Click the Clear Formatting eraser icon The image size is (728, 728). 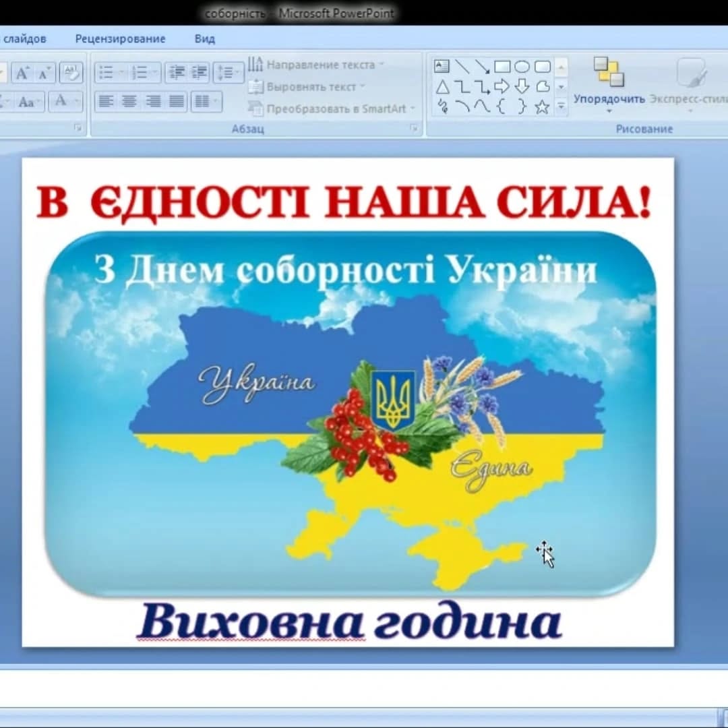tap(70, 73)
